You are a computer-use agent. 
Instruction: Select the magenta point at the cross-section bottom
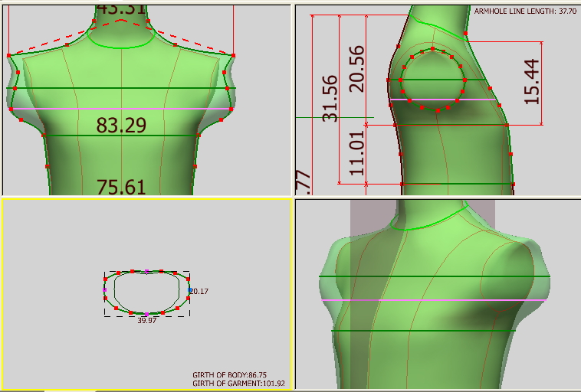(x=146, y=315)
